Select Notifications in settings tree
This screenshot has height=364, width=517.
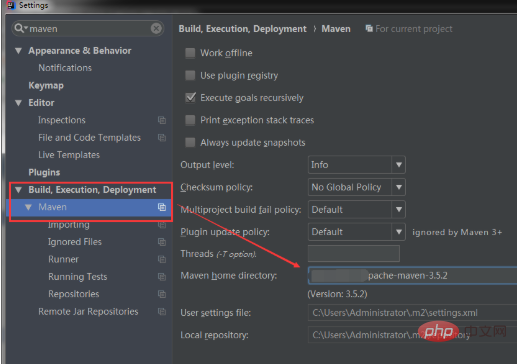(x=65, y=68)
